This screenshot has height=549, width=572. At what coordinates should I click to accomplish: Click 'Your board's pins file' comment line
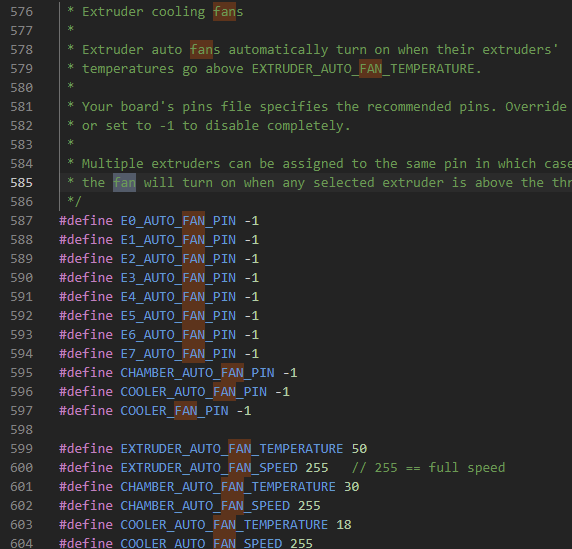pos(317,107)
